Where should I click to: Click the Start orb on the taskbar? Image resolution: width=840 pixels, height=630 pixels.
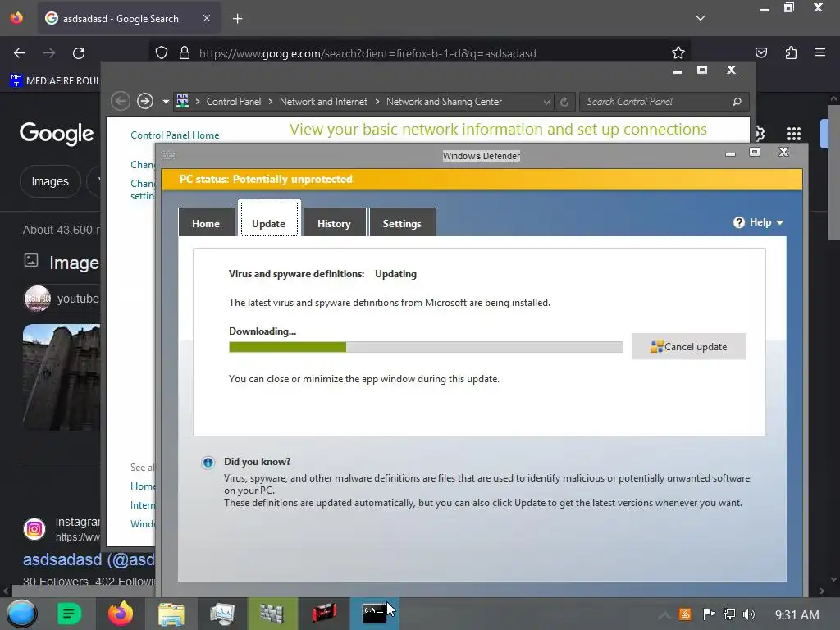point(21,614)
